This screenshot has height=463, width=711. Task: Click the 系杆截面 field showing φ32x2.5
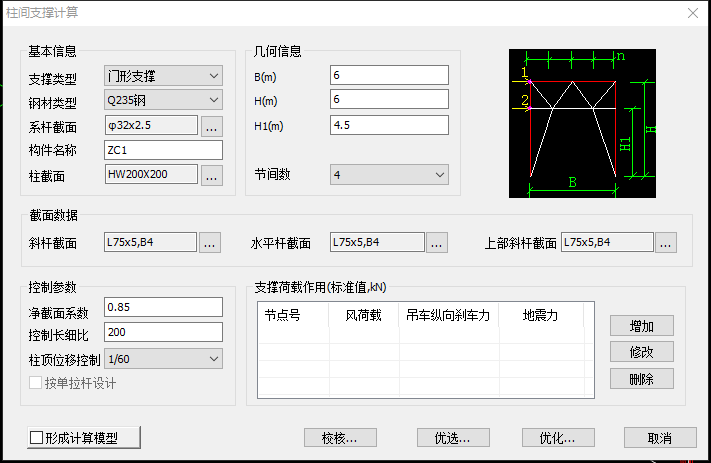pyautogui.click(x=151, y=125)
